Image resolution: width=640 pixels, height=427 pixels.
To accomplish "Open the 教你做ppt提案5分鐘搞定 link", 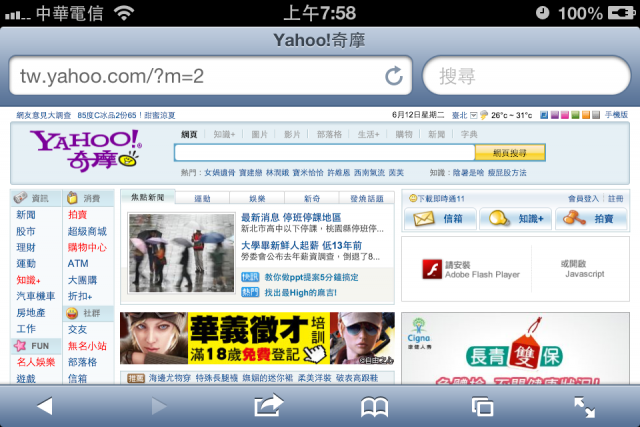I will tap(311, 277).
